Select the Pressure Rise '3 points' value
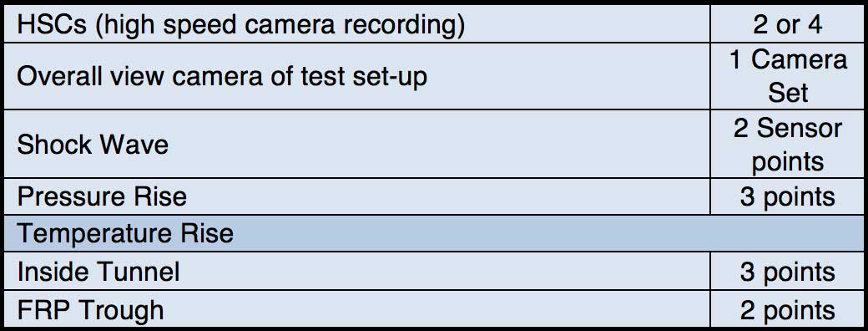This screenshot has height=331, width=868. coord(787,196)
